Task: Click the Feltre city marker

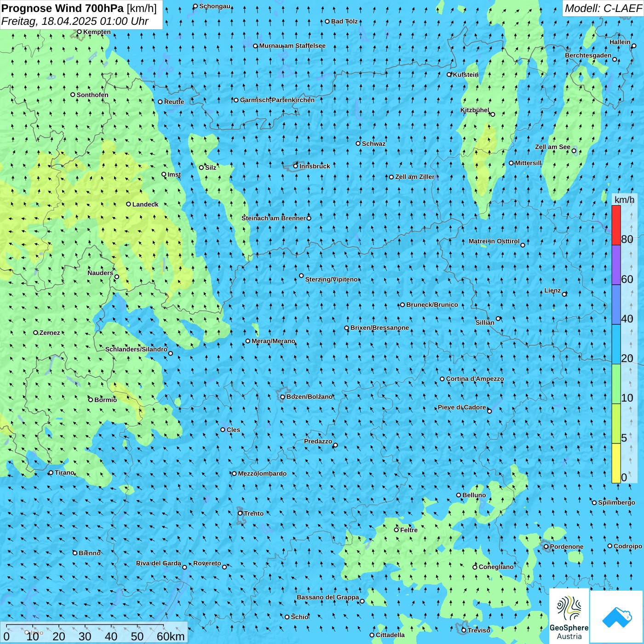Action: click(396, 530)
